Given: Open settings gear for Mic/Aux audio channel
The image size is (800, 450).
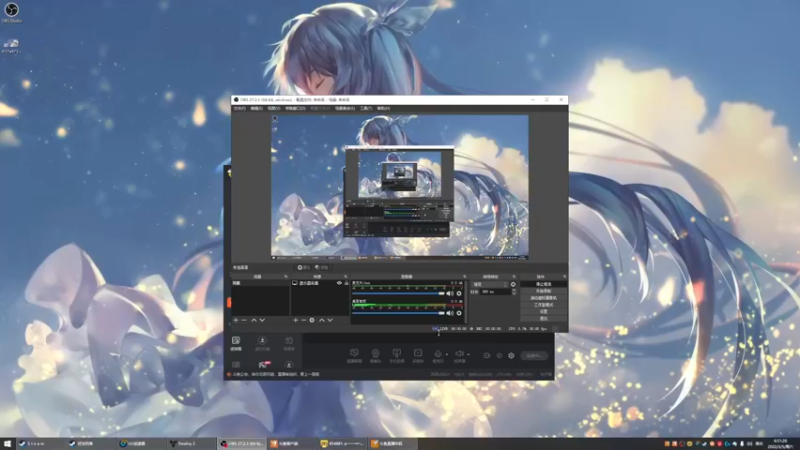Looking at the screenshot, I should coord(459,293).
